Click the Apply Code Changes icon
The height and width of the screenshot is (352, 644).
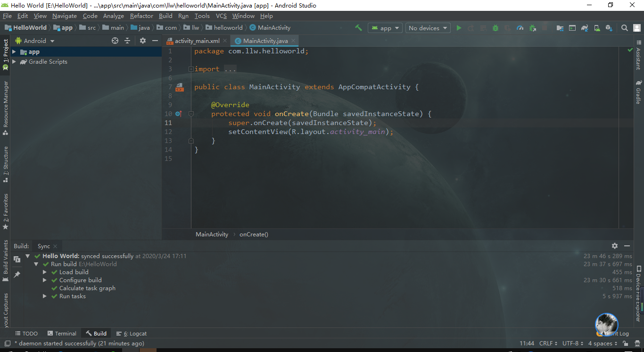point(483,28)
